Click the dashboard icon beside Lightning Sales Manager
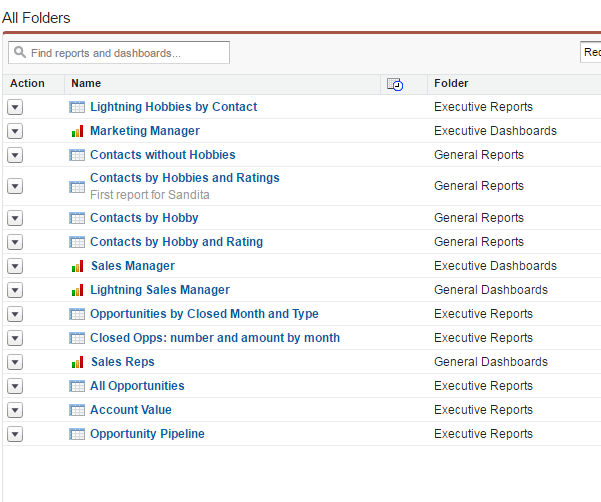This screenshot has width=601, height=502. (x=77, y=290)
